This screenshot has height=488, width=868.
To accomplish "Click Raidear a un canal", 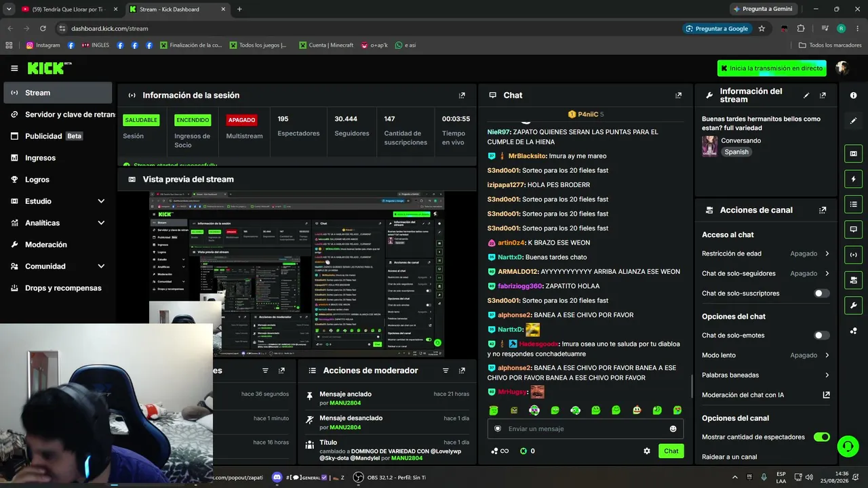I will (x=730, y=457).
